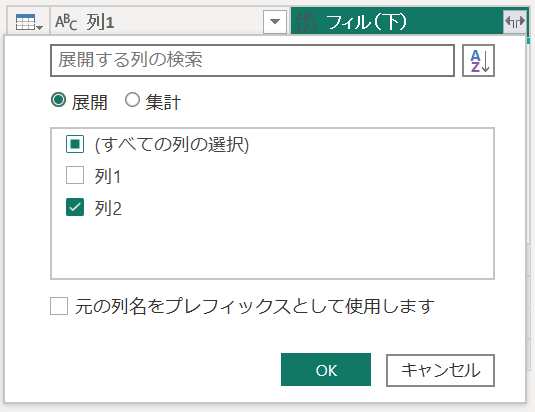The width and height of the screenshot is (535, 412).
Task: Click the ABC123 data type icon for フィル(下)
Action: click(x=306, y=22)
